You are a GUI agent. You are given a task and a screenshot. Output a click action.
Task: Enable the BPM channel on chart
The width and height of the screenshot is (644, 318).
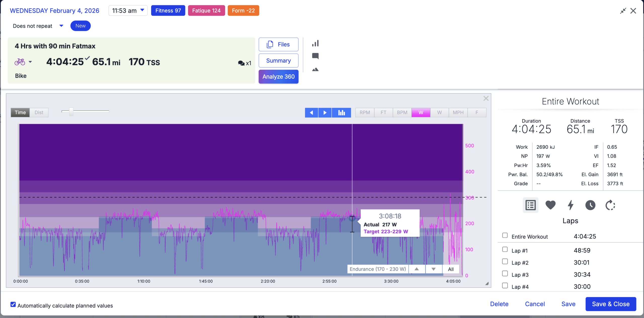coord(402,113)
